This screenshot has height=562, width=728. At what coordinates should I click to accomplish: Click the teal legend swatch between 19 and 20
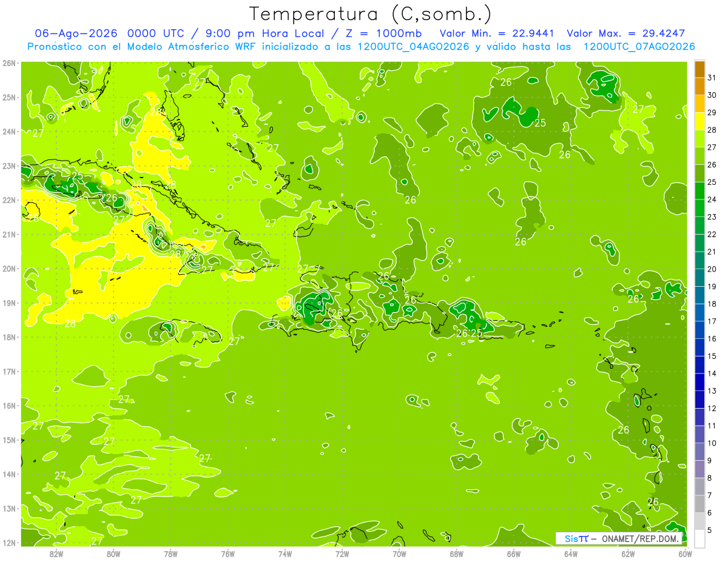[699, 278]
